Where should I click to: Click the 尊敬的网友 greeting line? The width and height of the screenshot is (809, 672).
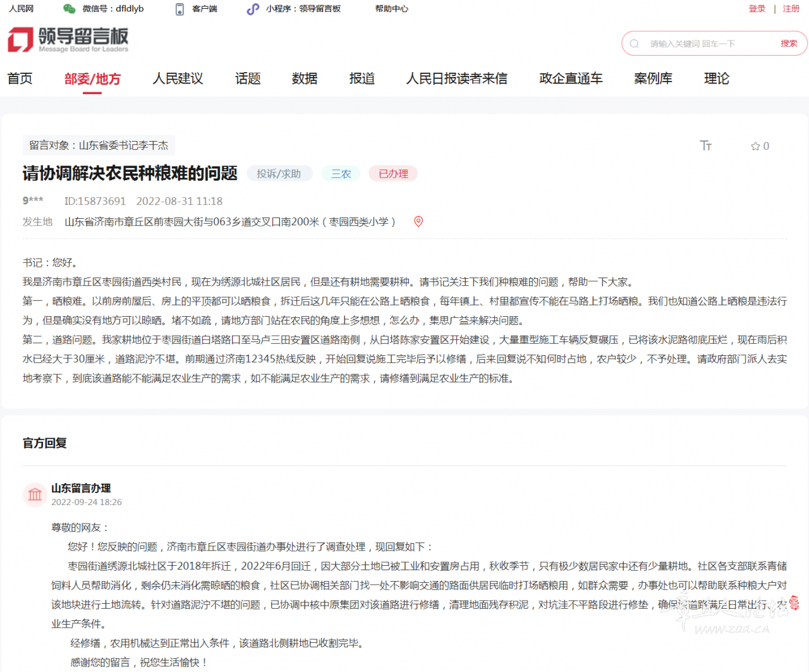80,527
